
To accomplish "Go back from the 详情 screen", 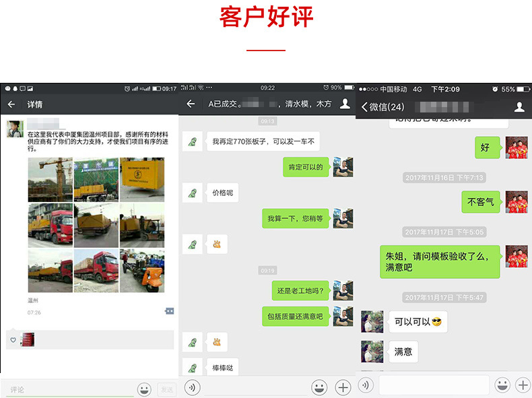I will tap(11, 104).
